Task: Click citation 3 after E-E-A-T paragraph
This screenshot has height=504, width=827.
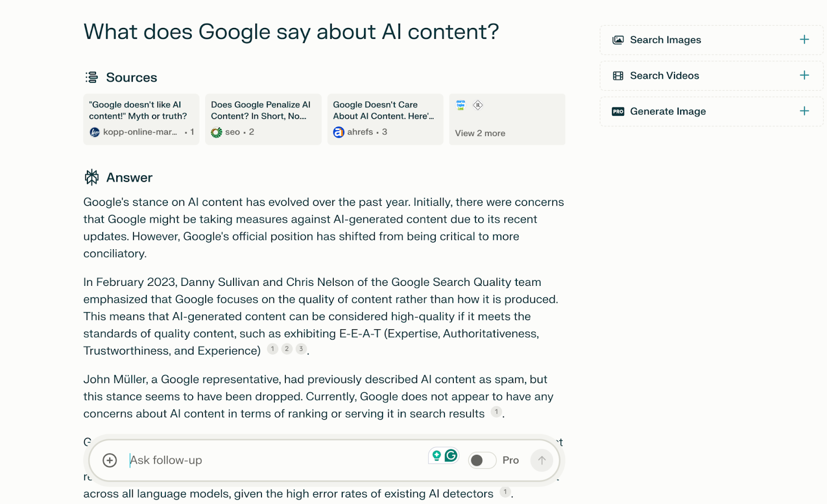Action: (x=301, y=349)
